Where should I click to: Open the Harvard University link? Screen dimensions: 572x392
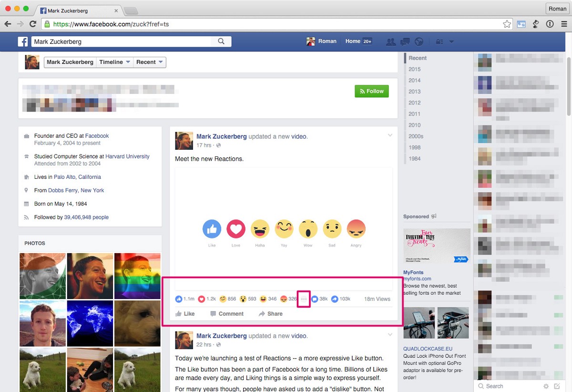(127, 156)
